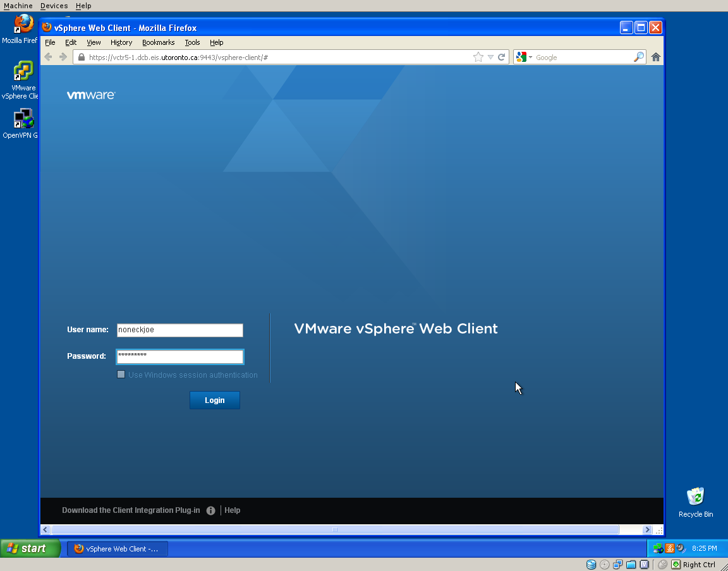This screenshot has width=728, height=571.
Task: Open the History menu in Firefox
Action: click(121, 42)
